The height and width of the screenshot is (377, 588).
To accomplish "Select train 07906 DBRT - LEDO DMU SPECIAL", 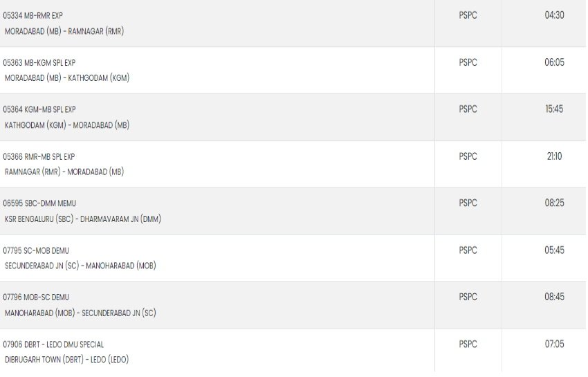I will pyautogui.click(x=53, y=344).
